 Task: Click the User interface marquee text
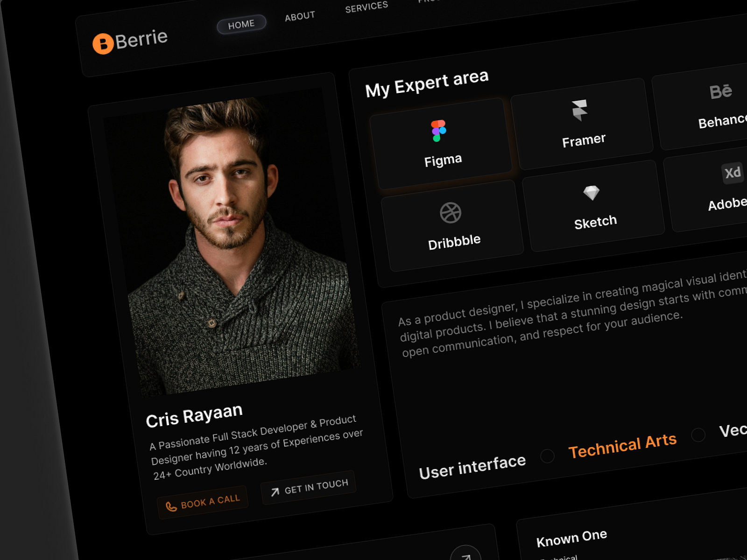point(472,467)
